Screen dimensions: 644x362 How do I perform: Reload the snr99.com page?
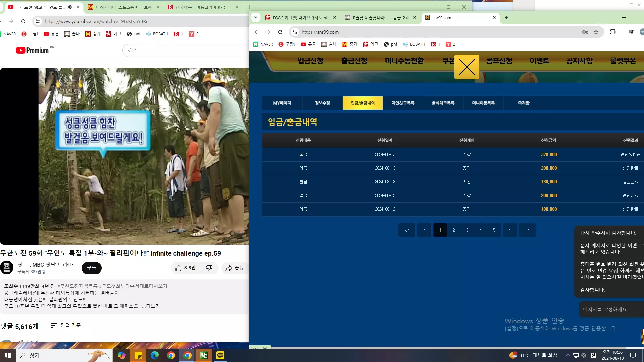pos(280,32)
